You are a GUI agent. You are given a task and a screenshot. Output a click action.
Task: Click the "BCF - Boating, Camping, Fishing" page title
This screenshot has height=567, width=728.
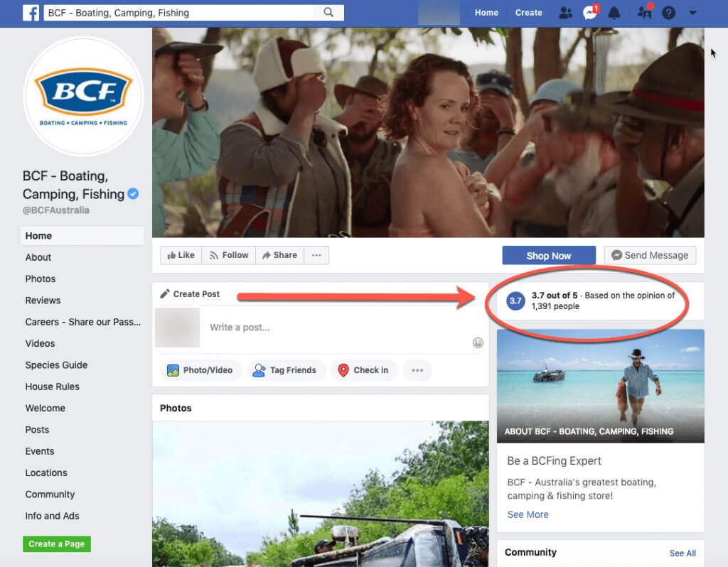click(73, 185)
